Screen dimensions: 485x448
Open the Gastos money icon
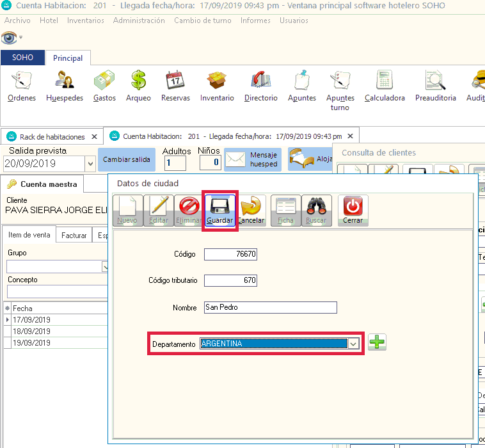tap(104, 81)
